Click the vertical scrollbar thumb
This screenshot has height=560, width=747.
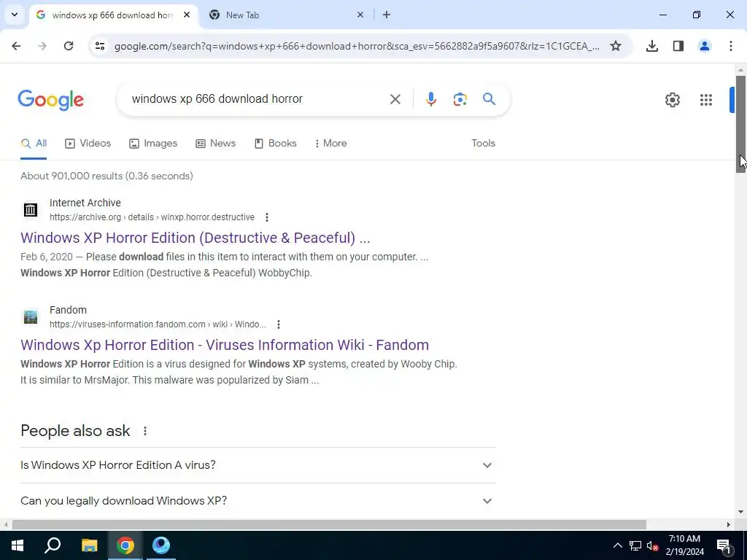pos(740,124)
